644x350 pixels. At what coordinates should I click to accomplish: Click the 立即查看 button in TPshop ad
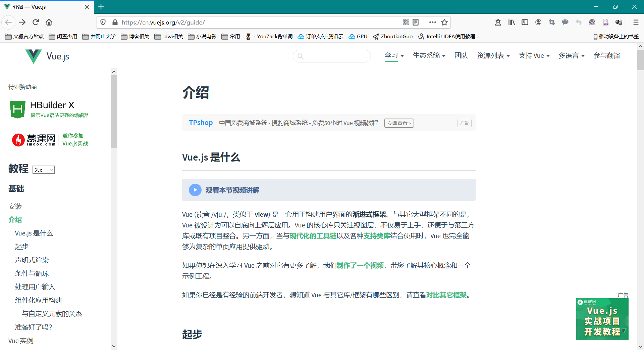399,123
